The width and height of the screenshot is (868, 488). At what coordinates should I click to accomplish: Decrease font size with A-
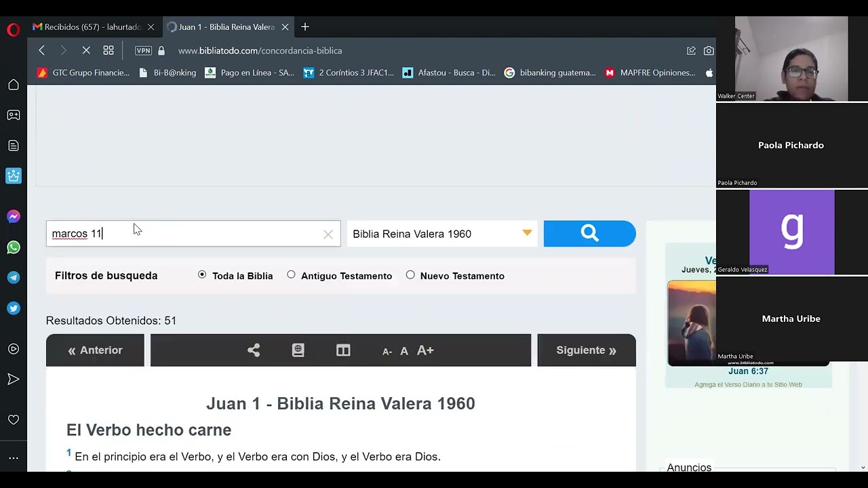pyautogui.click(x=387, y=351)
